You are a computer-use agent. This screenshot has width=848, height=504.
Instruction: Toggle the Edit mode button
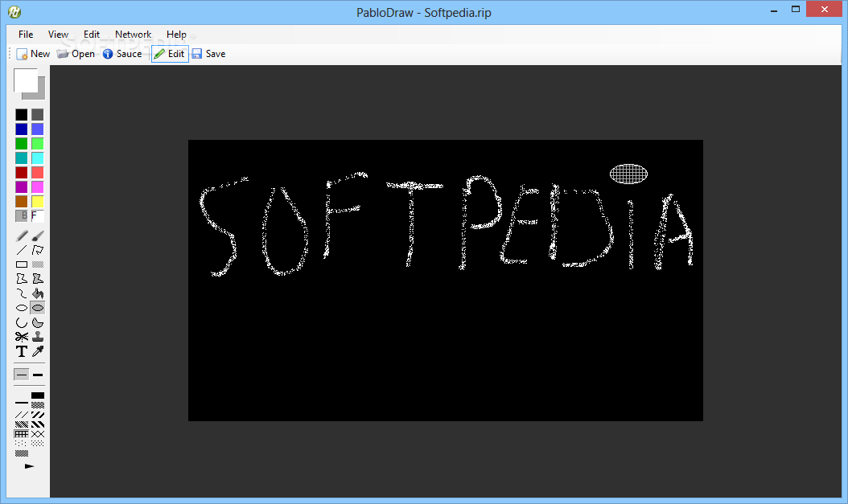click(x=170, y=54)
